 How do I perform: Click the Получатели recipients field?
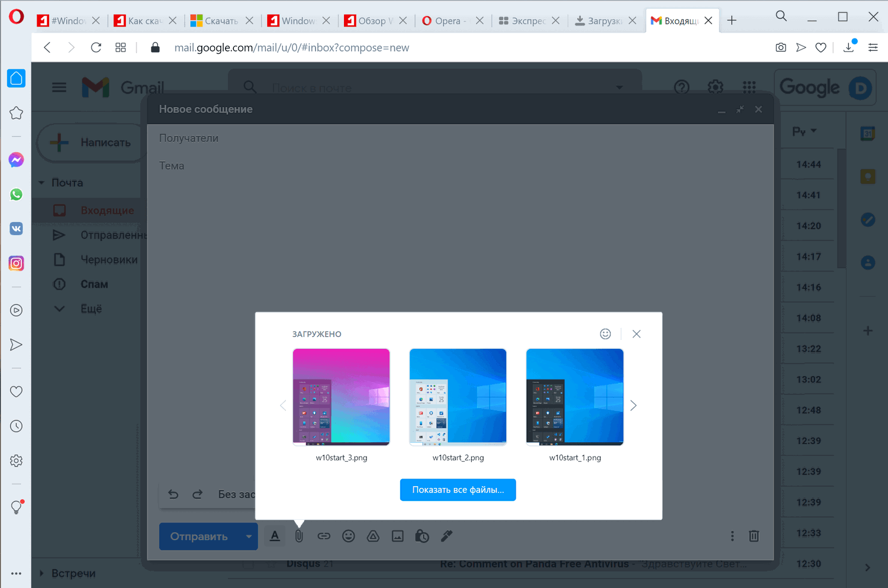(x=460, y=139)
